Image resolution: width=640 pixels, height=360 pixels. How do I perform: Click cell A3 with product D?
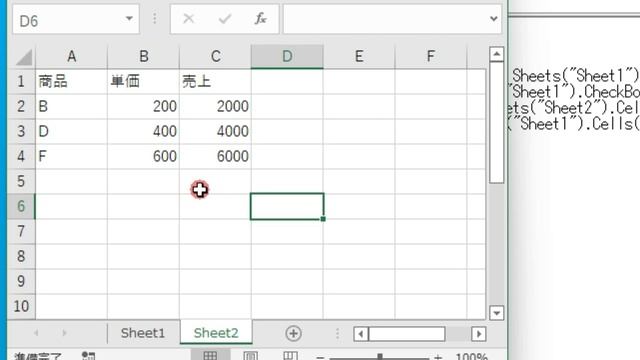point(71,131)
